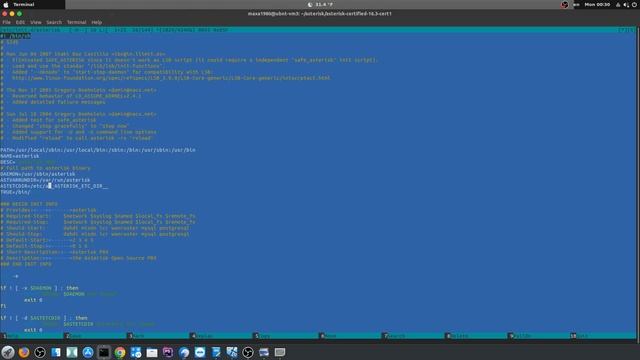Click the red round tray icon in the top bar
The width and height of the screenshot is (640, 360).
point(564,4)
